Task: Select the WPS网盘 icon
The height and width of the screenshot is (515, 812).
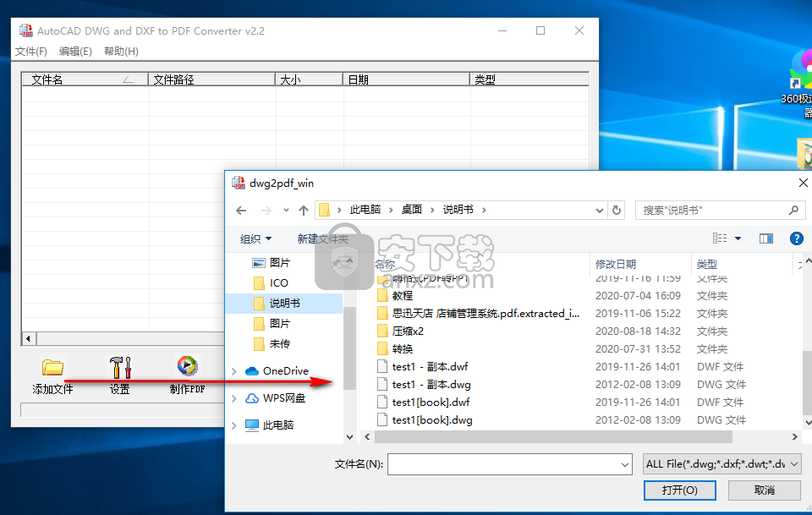Action: coord(252,398)
